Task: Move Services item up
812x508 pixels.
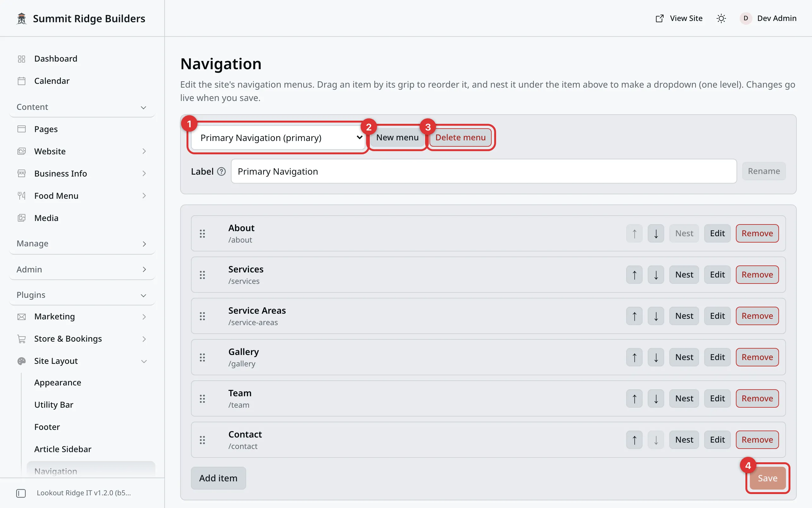Action: tap(634, 275)
